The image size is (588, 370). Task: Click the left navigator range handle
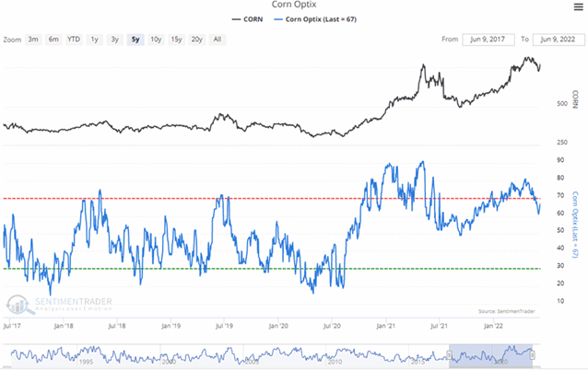point(449,353)
